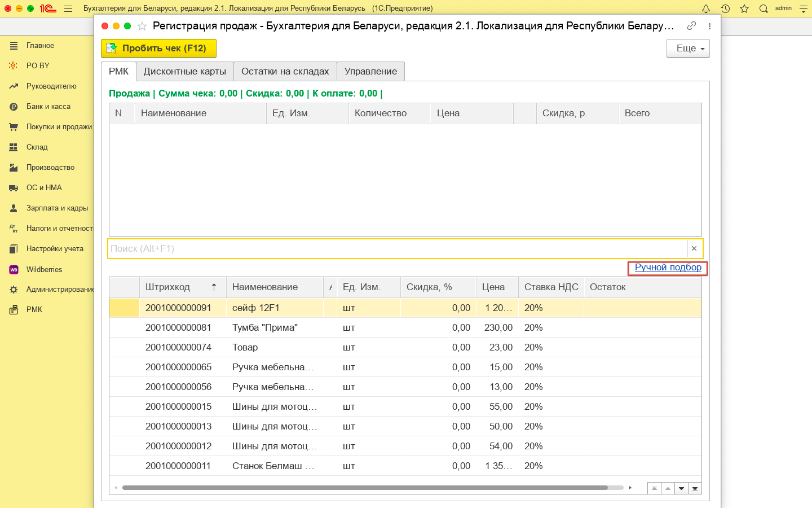Add form to favorites star

(142, 26)
